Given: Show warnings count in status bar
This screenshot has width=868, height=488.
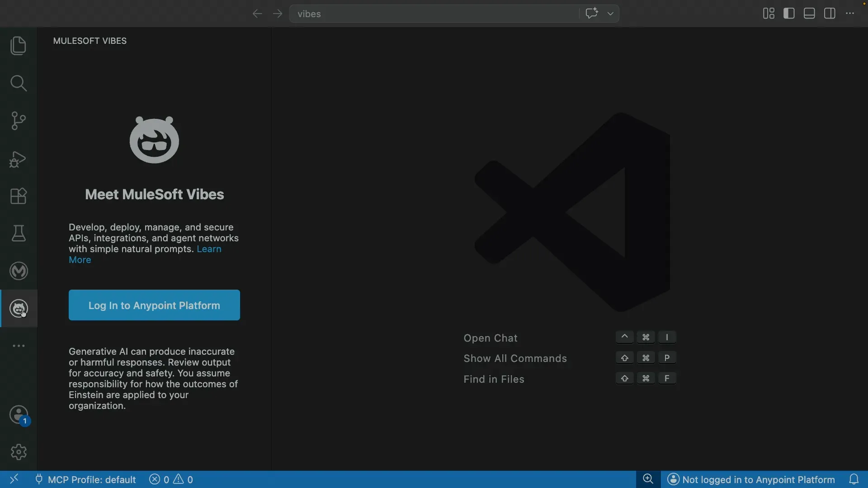Looking at the screenshot, I should (184, 479).
